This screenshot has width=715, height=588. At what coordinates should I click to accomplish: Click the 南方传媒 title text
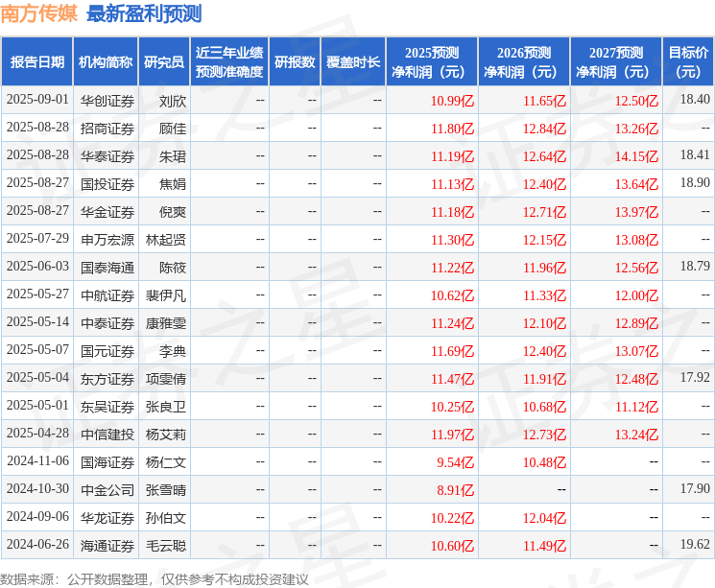click(x=38, y=13)
